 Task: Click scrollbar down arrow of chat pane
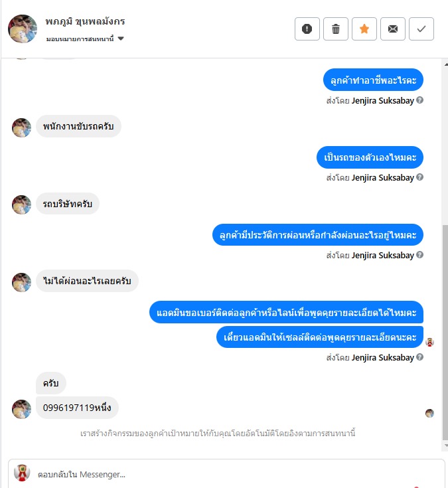pyautogui.click(x=445, y=446)
